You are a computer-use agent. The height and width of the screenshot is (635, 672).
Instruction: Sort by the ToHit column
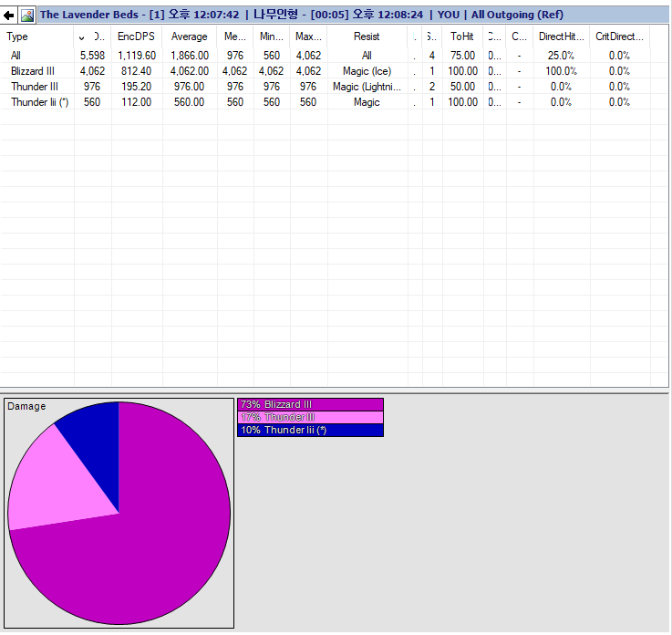click(x=462, y=36)
